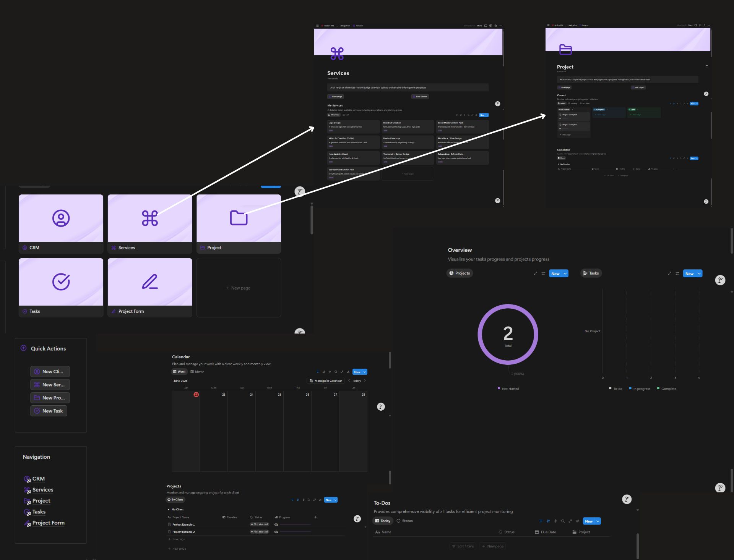Image resolution: width=734 pixels, height=560 pixels.
Task: Open the Tasks chart New dropdown arrow
Action: [x=699, y=274]
